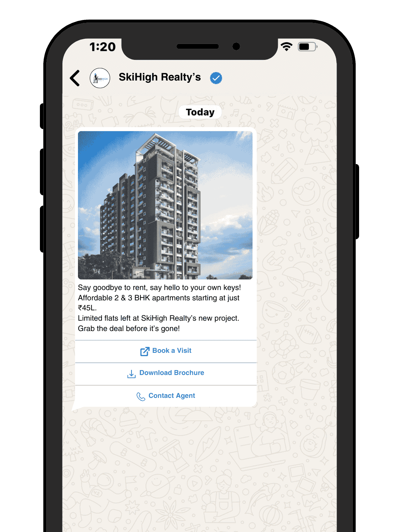Tap the Download Brochure button
This screenshot has width=399, height=532.
166,374
